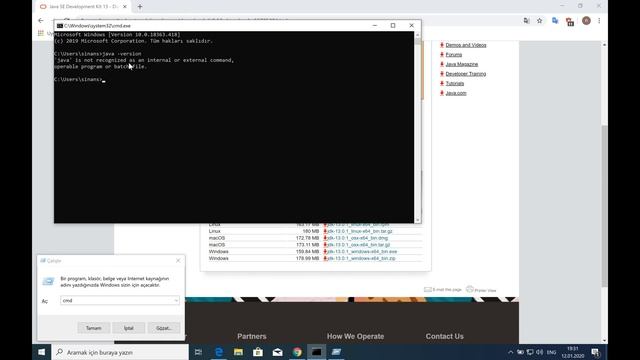Launch Microsoft Edge from the taskbar
The image size is (640, 360).
(x=219, y=352)
